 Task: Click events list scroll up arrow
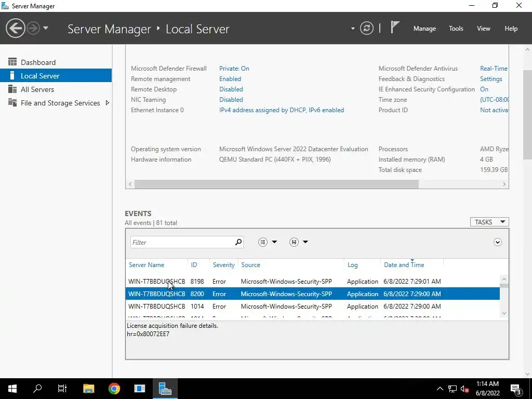[504, 279]
